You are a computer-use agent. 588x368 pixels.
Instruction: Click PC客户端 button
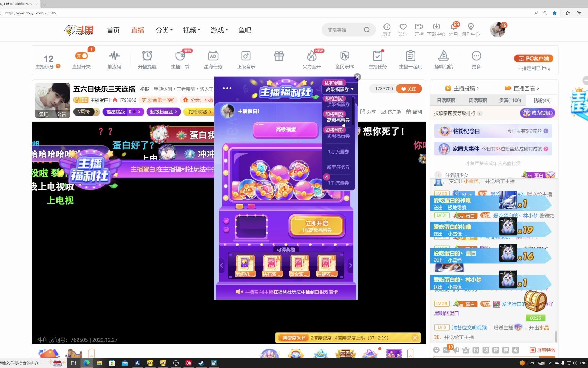(x=534, y=58)
